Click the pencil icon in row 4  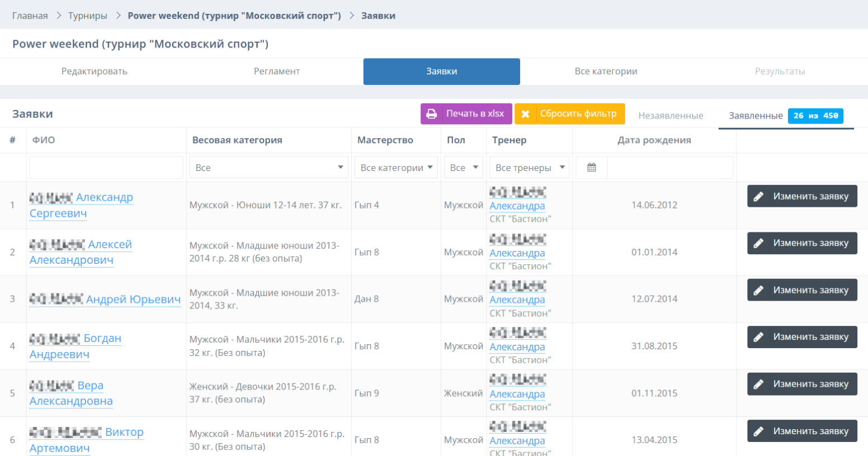(x=758, y=338)
